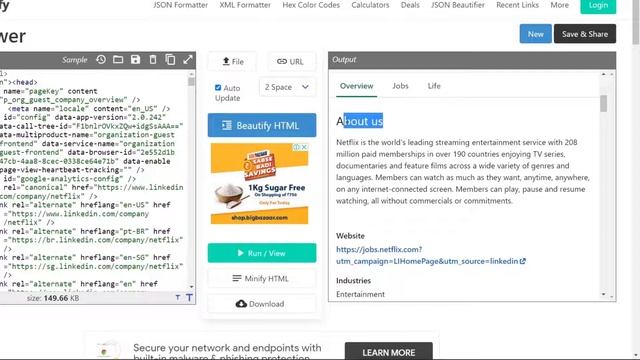Viewport: 640px width, 360px height.
Task: Open ad info icon on Sugar Free ad
Action: [297, 147]
